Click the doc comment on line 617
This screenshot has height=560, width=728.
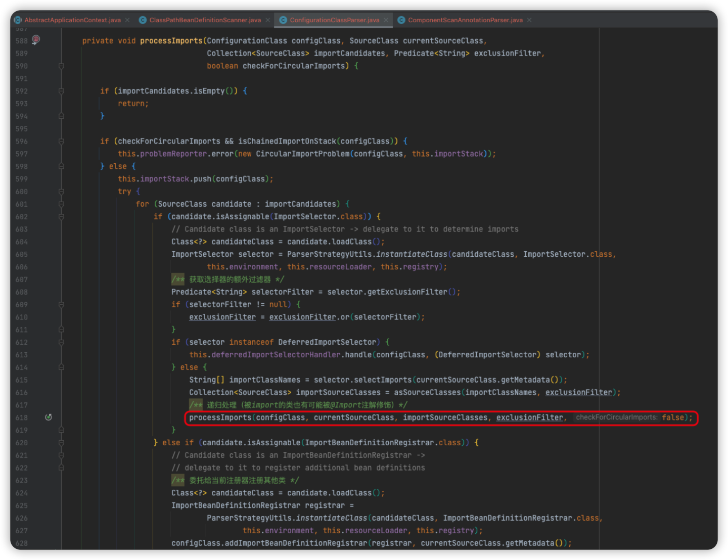pyautogui.click(x=298, y=405)
